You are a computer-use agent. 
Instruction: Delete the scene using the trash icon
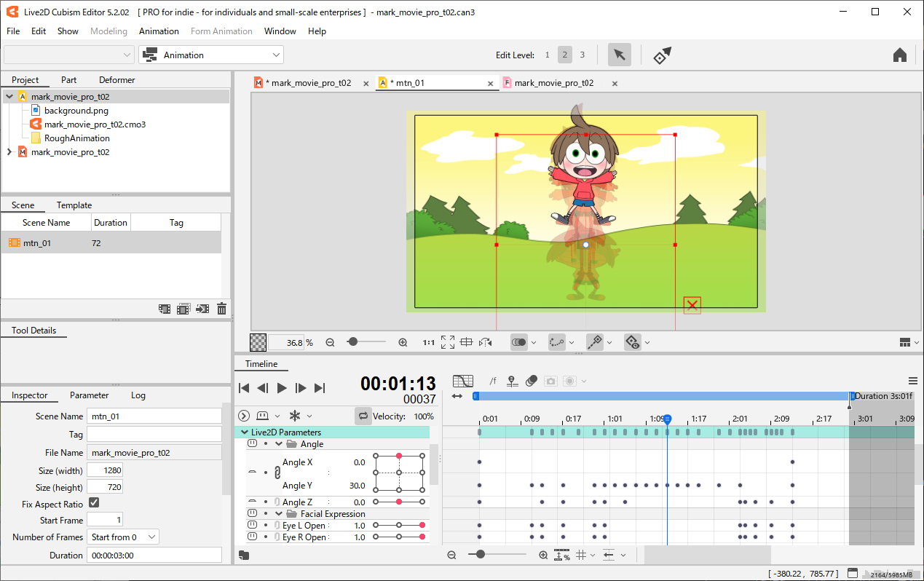[x=221, y=309]
